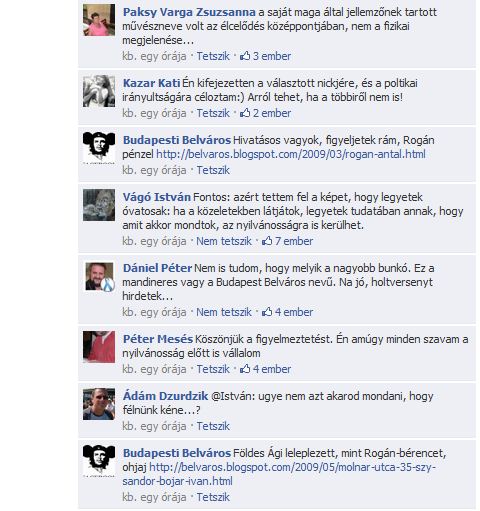Click Nem tetszik on Dániel Péter's comment
Screen dimensions: 480x511
[x=224, y=312]
